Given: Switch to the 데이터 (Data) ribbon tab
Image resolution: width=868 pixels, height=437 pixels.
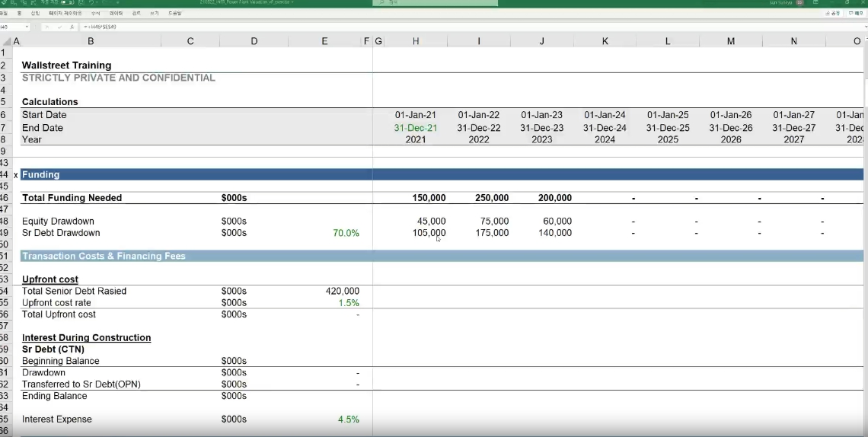Looking at the screenshot, I should click(116, 14).
